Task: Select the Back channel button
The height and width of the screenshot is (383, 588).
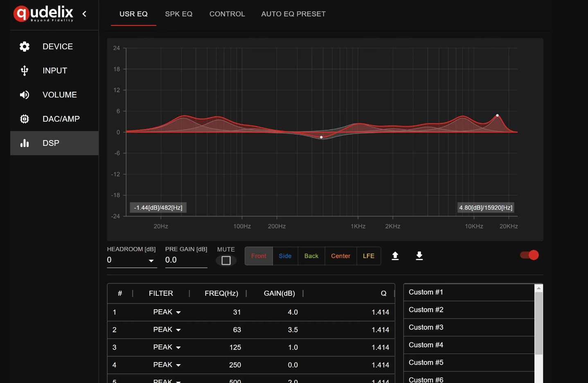Action: (x=311, y=256)
